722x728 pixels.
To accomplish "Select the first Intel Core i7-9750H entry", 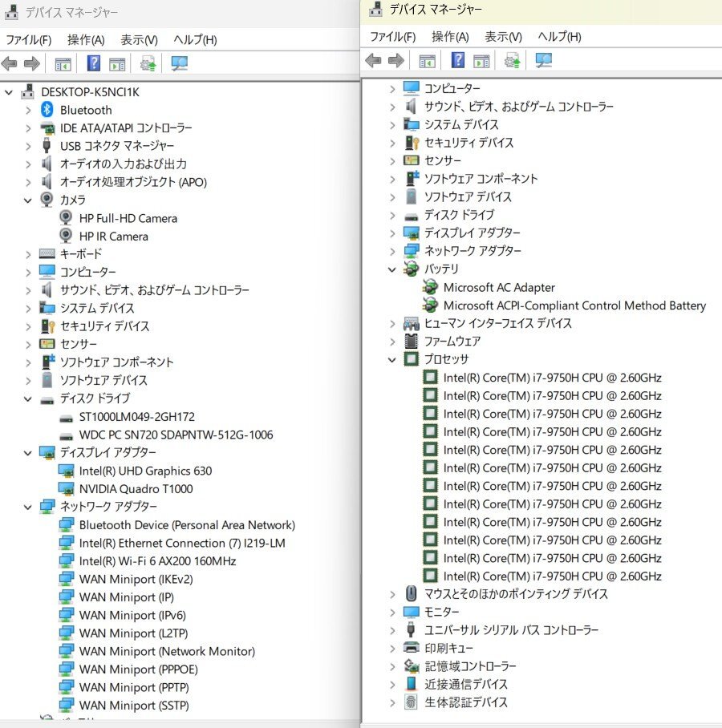I will (552, 378).
